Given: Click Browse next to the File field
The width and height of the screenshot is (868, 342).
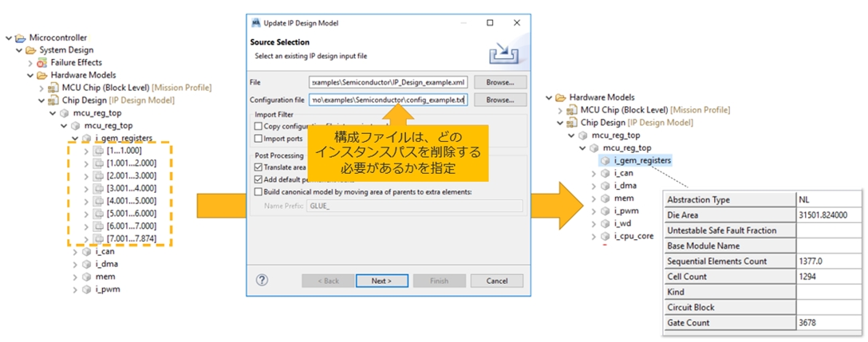Looking at the screenshot, I should point(500,82).
